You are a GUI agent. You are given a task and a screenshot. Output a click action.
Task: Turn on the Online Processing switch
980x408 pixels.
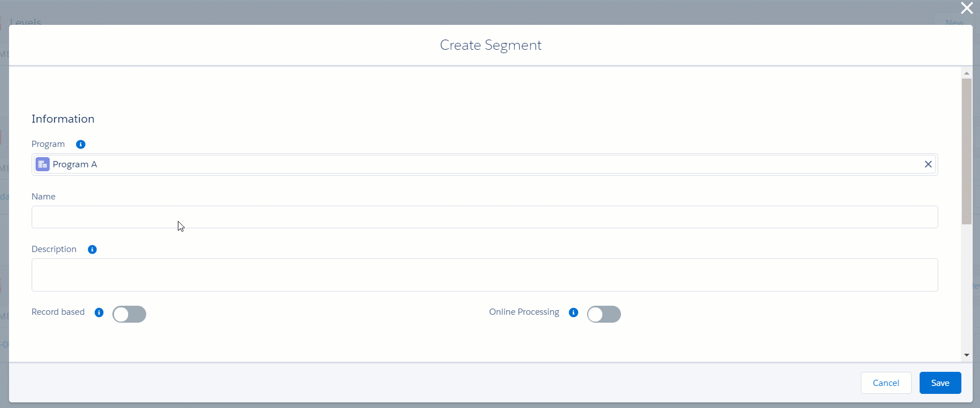click(x=604, y=314)
